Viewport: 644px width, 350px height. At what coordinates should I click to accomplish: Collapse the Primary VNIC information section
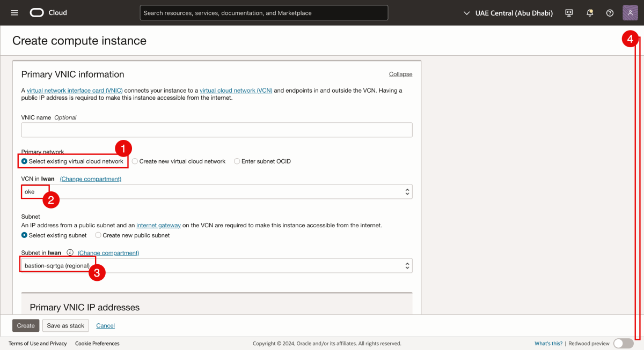click(x=400, y=74)
